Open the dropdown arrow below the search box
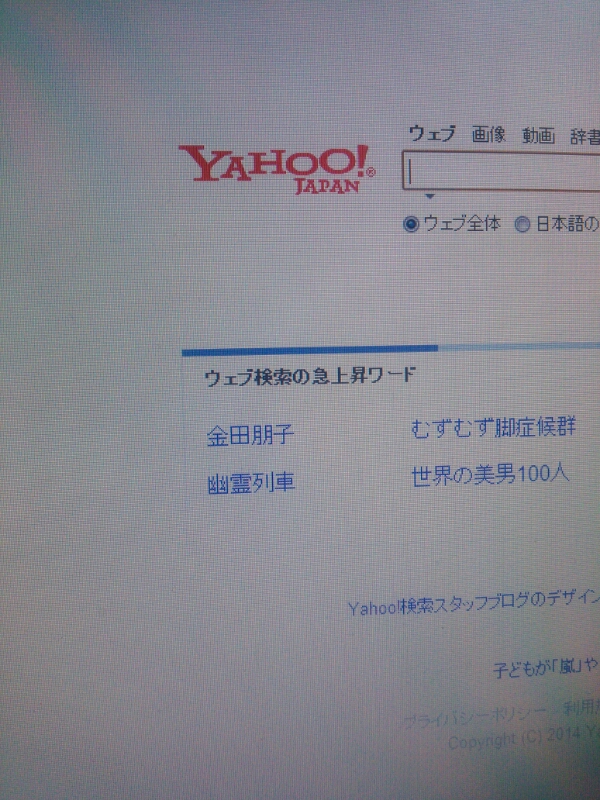This screenshot has width=600, height=800. tap(430, 196)
